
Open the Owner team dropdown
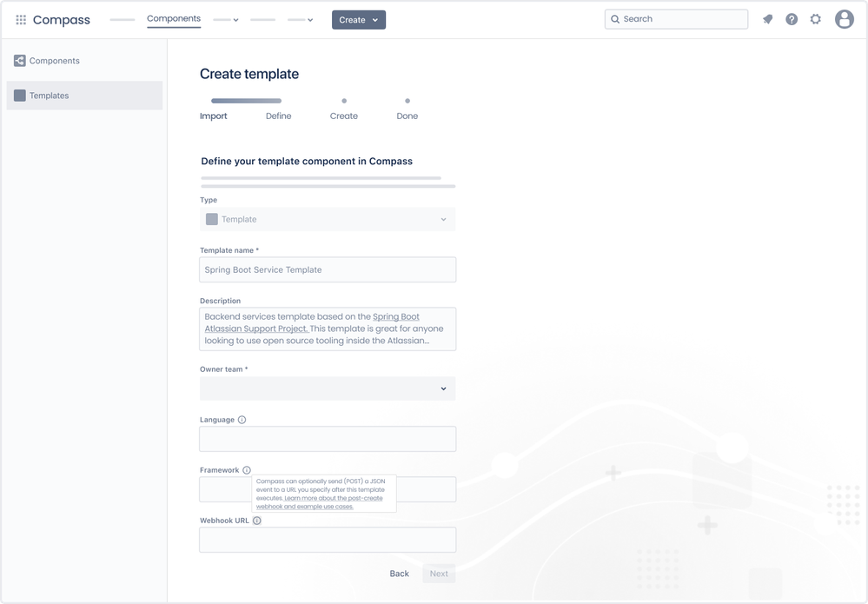click(x=328, y=388)
